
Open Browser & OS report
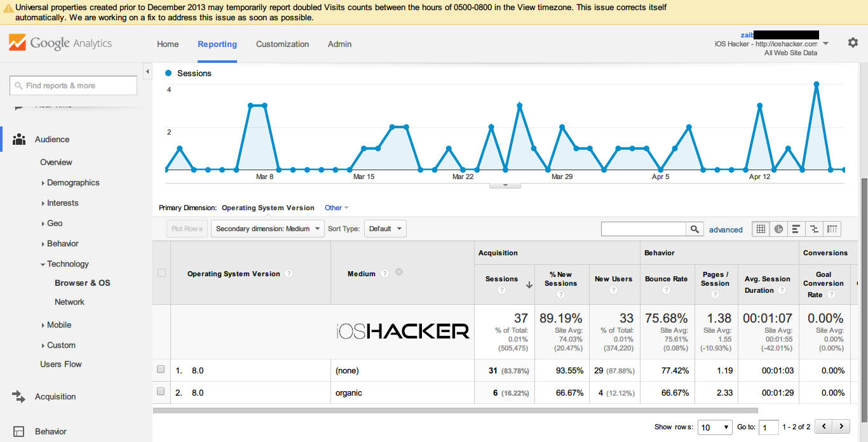82,283
